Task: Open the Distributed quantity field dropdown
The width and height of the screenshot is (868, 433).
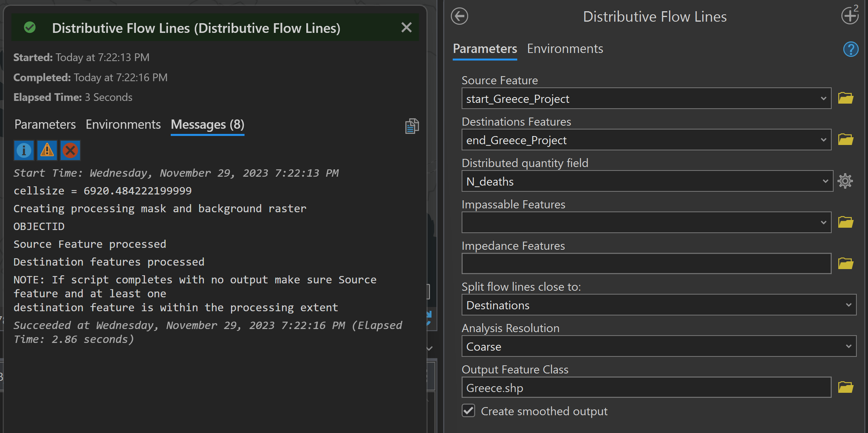Action: [x=826, y=181]
